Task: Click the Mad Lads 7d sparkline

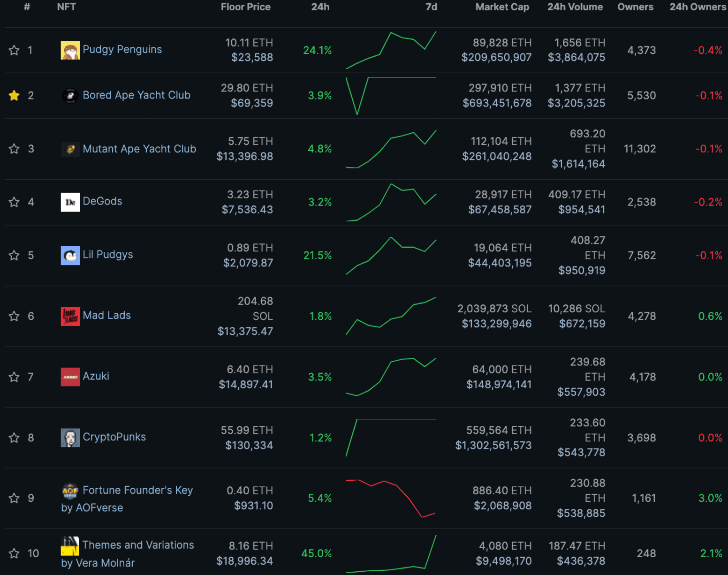Action: [x=391, y=316]
